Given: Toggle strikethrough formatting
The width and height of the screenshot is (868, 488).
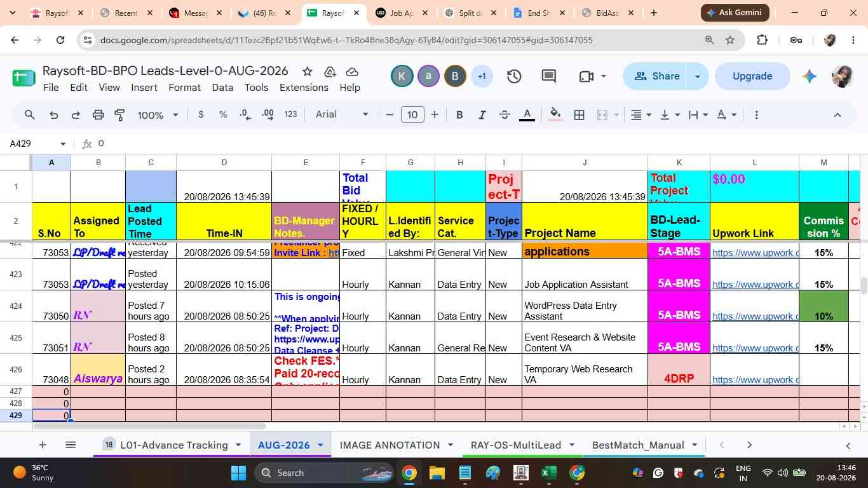Looking at the screenshot, I should pyautogui.click(x=505, y=115).
